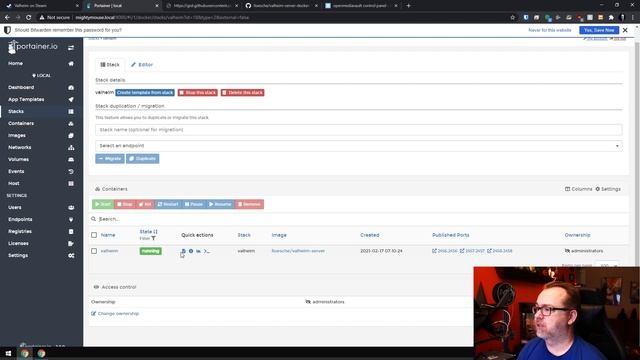Click the Migrate button
640x360 pixels.
110,159
